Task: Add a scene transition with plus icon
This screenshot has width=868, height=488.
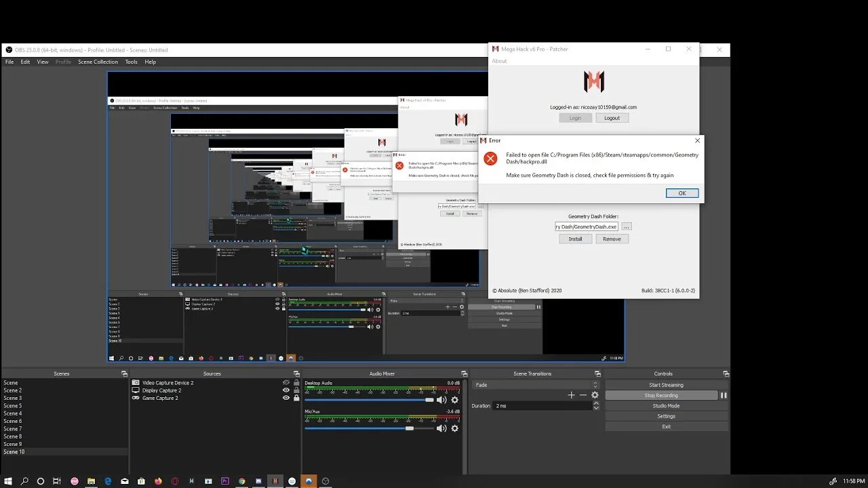Action: [x=571, y=395]
